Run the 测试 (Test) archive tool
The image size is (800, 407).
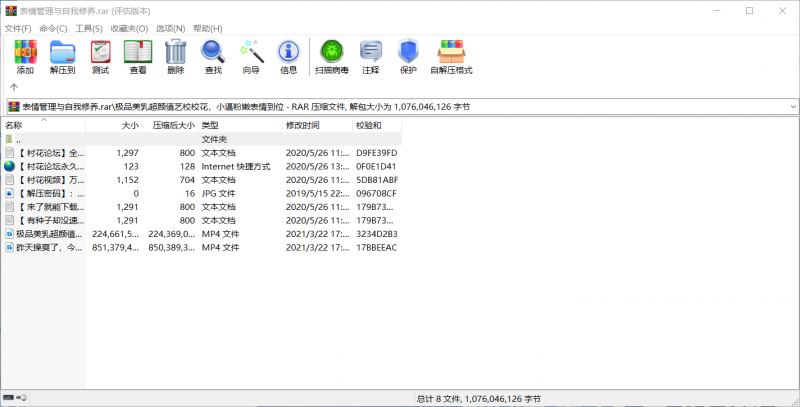100,57
